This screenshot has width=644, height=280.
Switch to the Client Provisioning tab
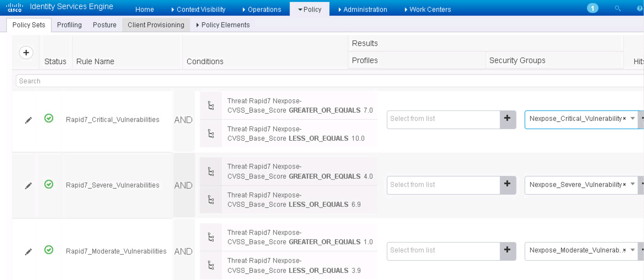(156, 25)
